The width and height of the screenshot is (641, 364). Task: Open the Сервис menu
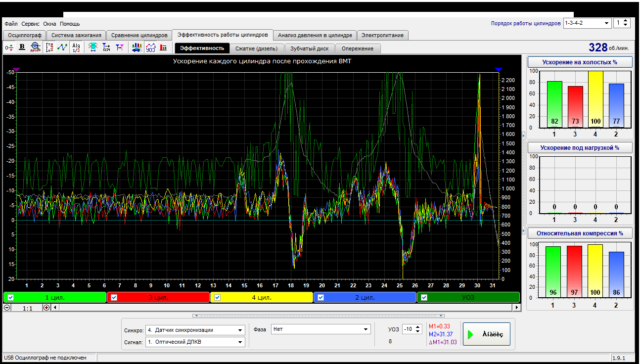[31, 24]
